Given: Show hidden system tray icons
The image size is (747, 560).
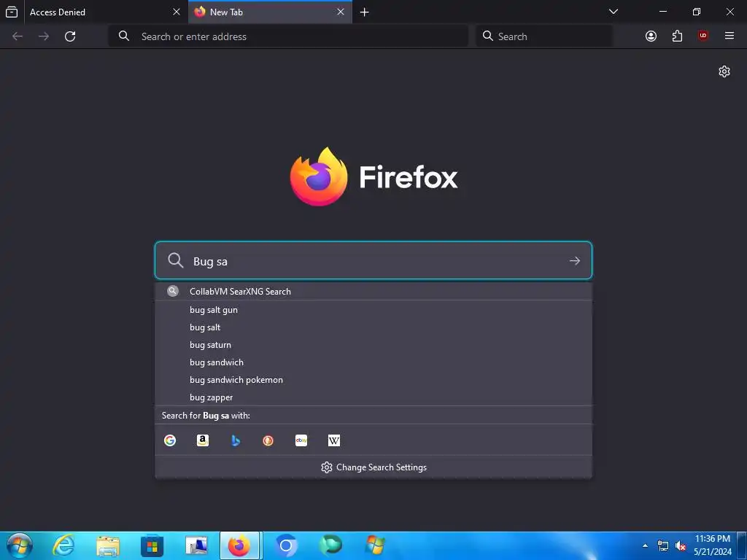Looking at the screenshot, I should pos(645,545).
